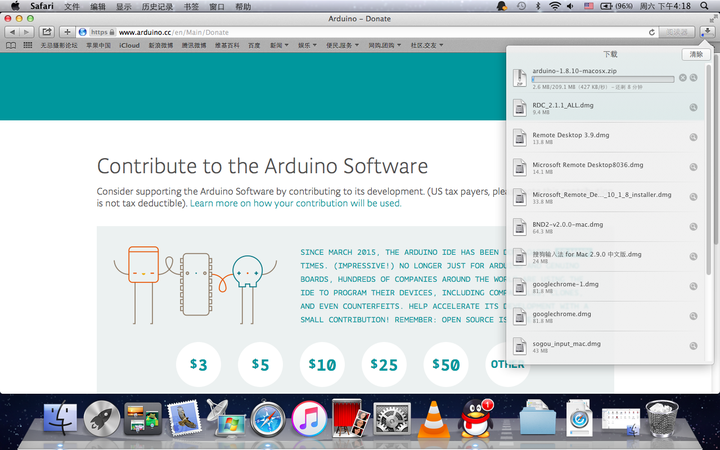Expand the 娱乐 bookmarks folder

307,45
